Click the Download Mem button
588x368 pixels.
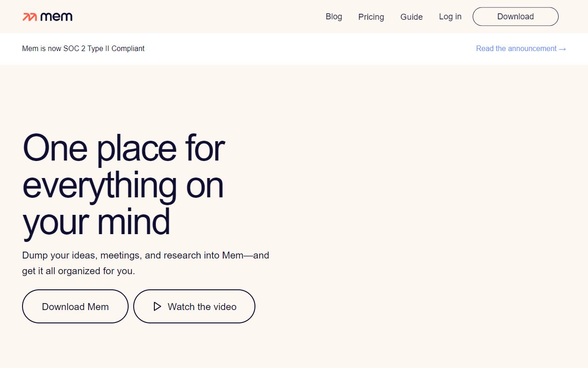tap(75, 306)
